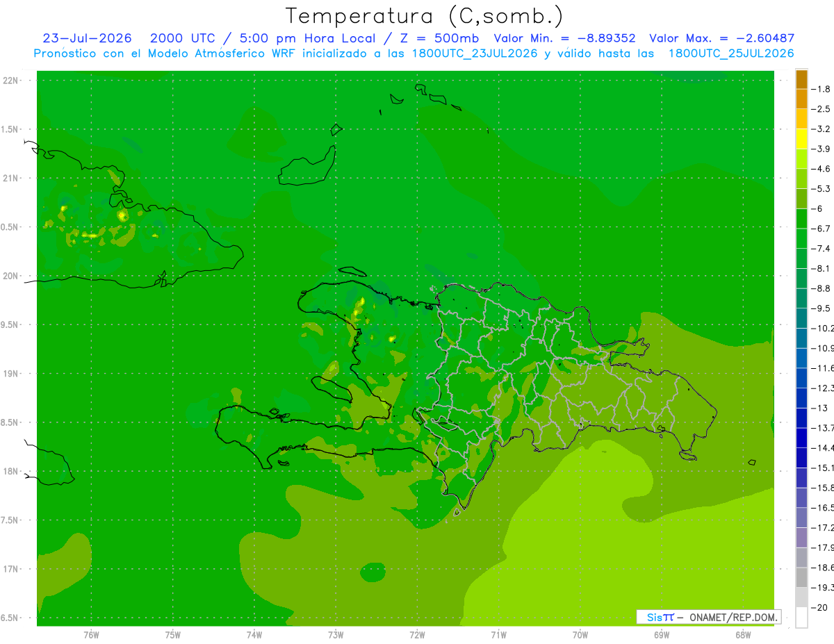Click the '-8.1' legend value

(x=821, y=268)
